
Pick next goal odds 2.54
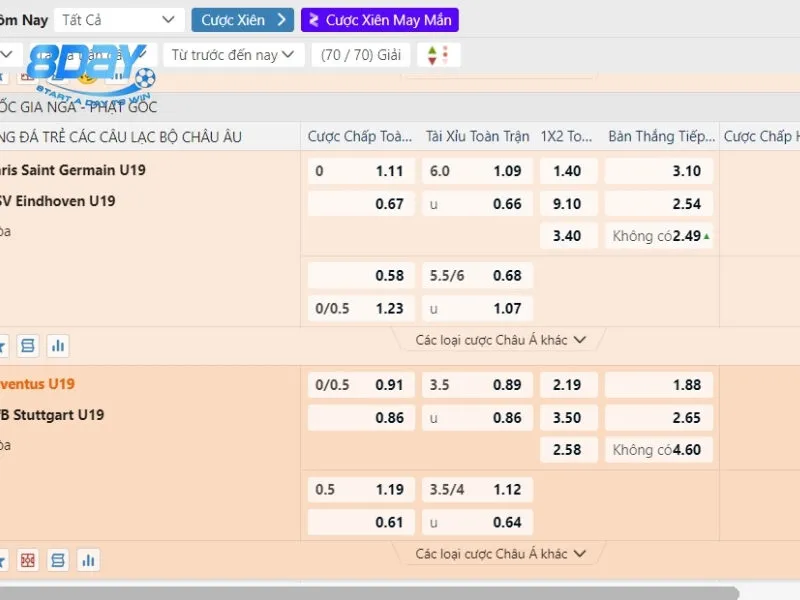tap(659, 204)
